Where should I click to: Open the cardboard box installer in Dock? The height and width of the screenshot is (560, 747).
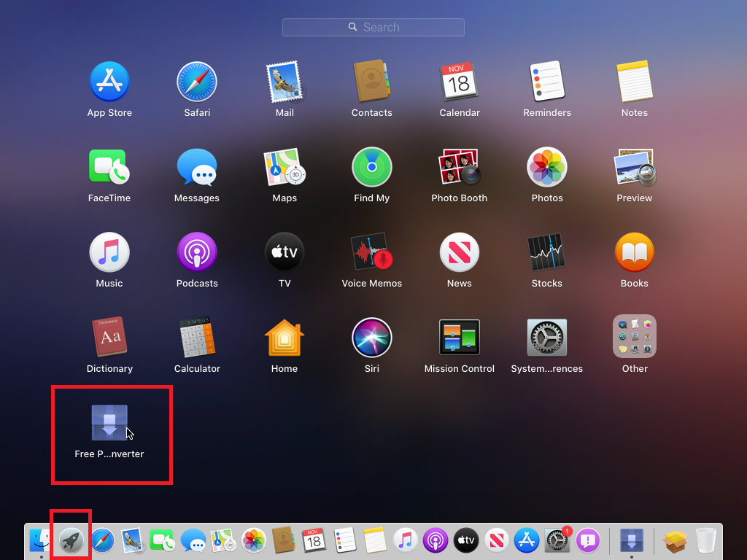coord(676,542)
